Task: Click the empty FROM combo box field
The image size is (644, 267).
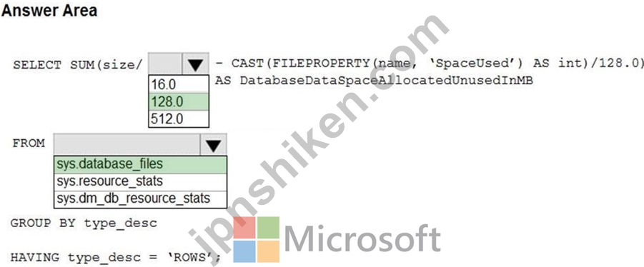Action: tap(127, 145)
